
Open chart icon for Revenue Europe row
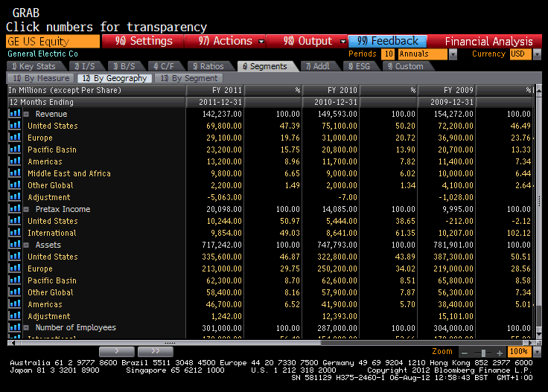(15, 137)
